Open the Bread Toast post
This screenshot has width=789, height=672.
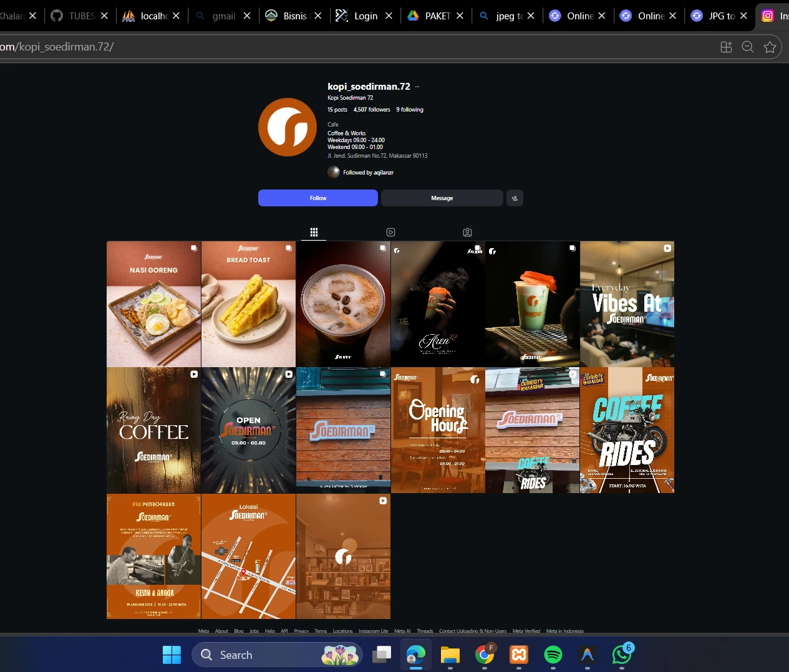click(248, 304)
